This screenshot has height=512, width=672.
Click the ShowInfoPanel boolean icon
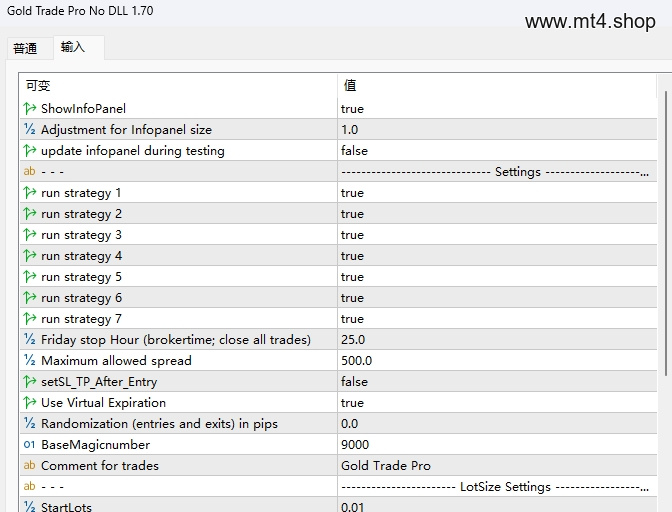tap(30, 108)
